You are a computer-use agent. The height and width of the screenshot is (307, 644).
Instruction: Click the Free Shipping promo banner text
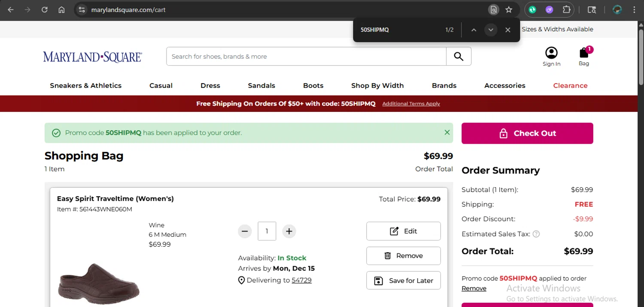click(286, 104)
